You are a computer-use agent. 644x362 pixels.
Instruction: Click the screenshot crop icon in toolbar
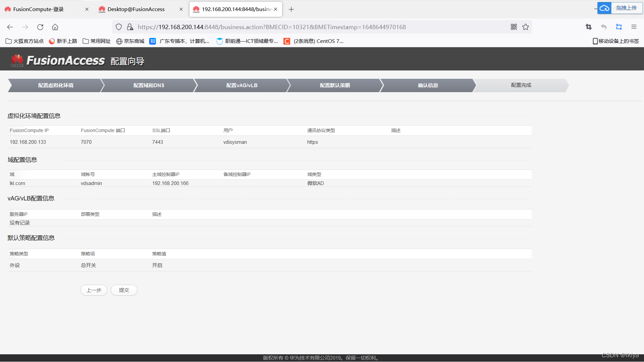pyautogui.click(x=589, y=27)
